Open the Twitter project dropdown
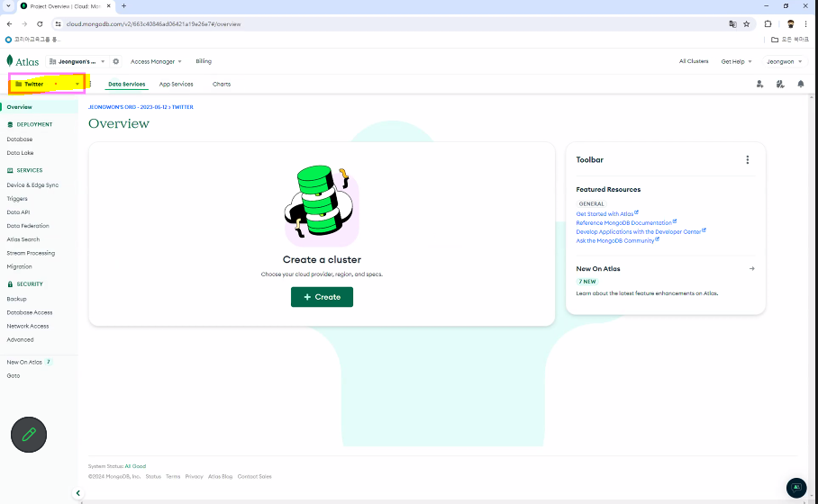The width and height of the screenshot is (818, 504). pos(47,84)
